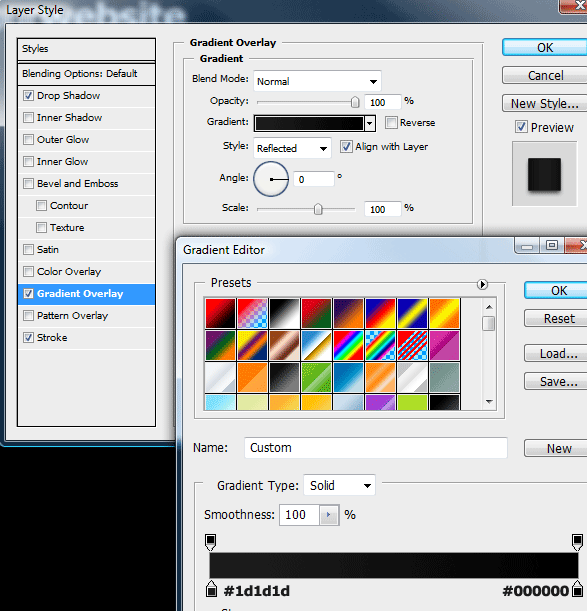Image resolution: width=587 pixels, height=611 pixels.
Task: Uncheck Align with Layer
Action: click(x=346, y=147)
